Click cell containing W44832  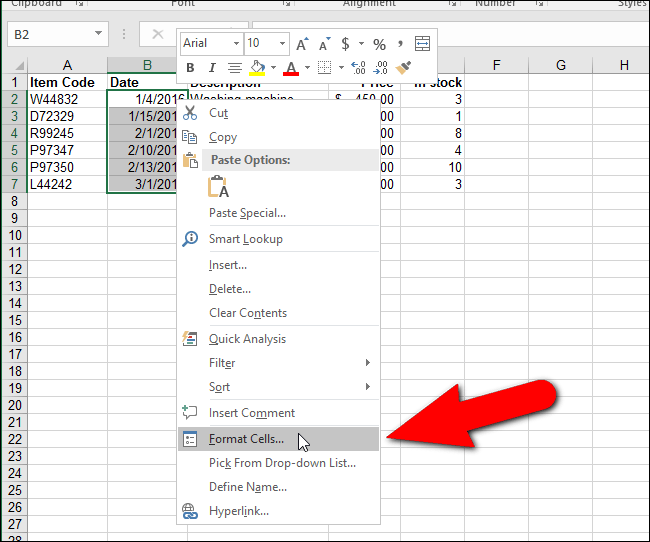click(67, 99)
